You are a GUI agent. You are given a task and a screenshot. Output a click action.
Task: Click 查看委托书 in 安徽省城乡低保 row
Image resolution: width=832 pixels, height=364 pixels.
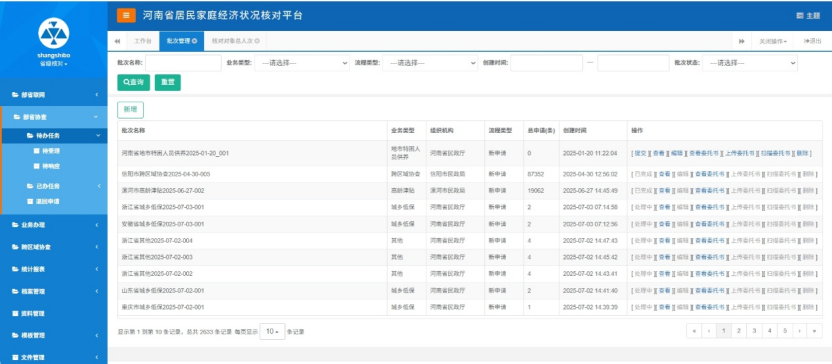click(709, 224)
